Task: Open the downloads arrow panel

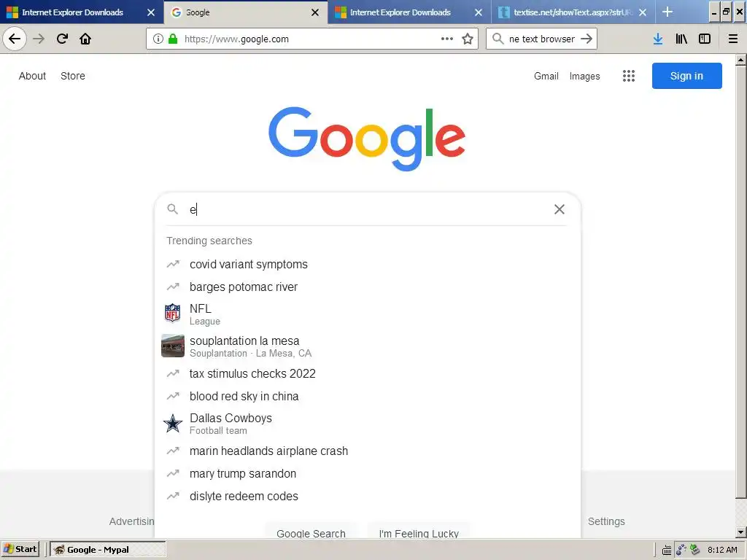Action: [658, 39]
